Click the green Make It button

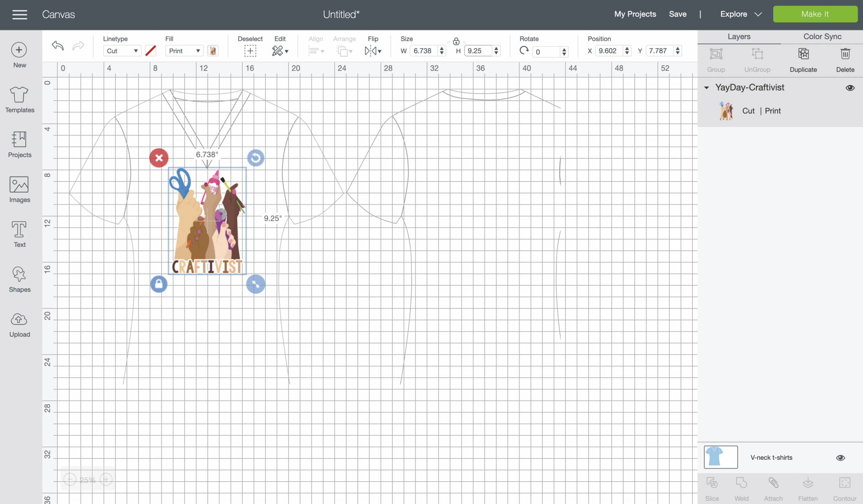tap(815, 14)
